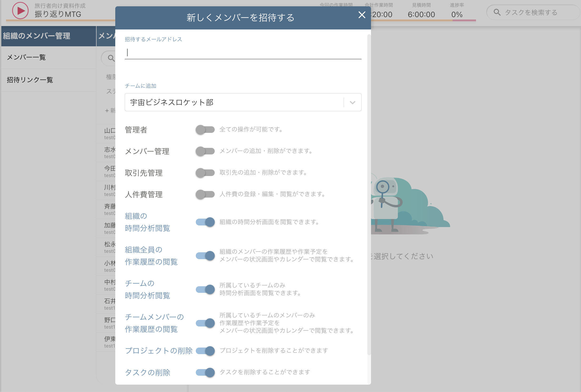Disable the チームの時間分析閲覧 toggle
The width and height of the screenshot is (581, 392).
[x=205, y=289]
